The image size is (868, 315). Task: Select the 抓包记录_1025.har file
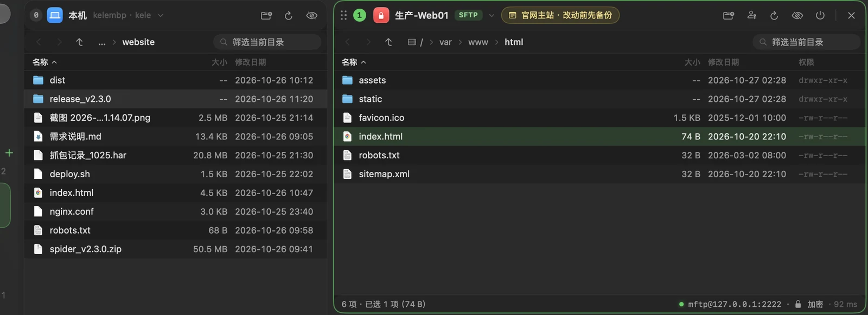point(176,155)
